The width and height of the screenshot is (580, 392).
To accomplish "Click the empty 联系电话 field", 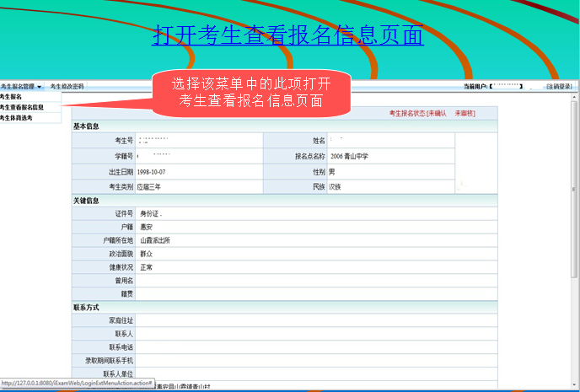I will pos(312,347).
